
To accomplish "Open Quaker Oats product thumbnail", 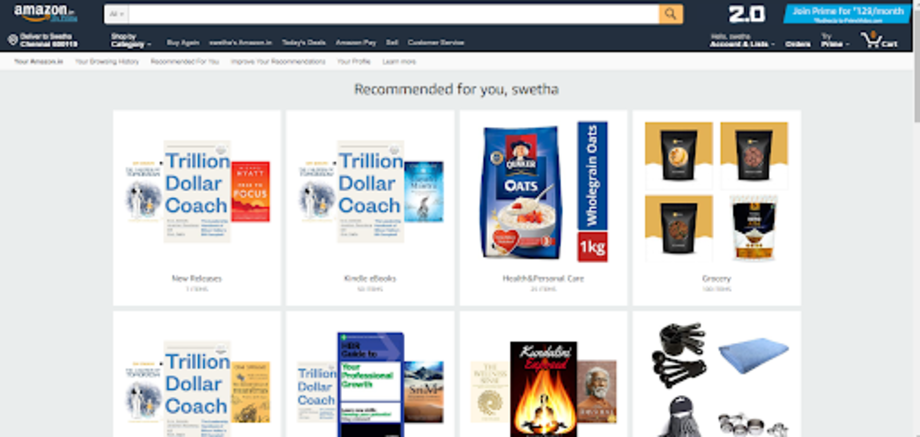I will [520, 192].
